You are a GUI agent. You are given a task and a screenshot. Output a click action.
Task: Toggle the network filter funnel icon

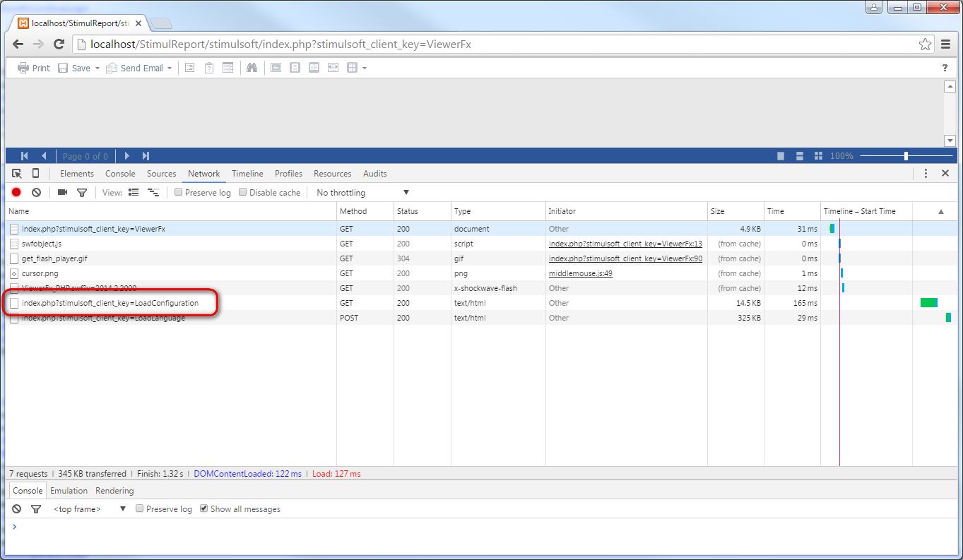tap(82, 192)
